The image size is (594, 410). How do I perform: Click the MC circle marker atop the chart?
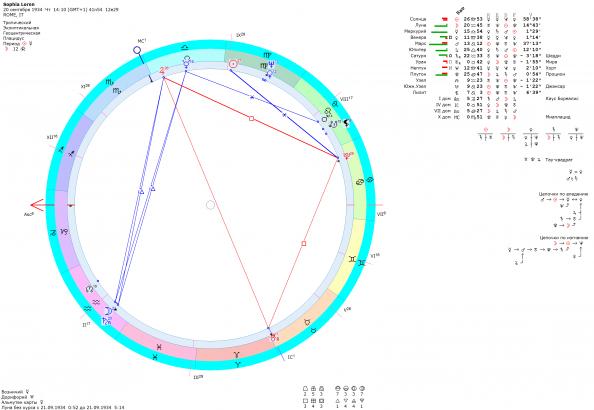coord(138,50)
